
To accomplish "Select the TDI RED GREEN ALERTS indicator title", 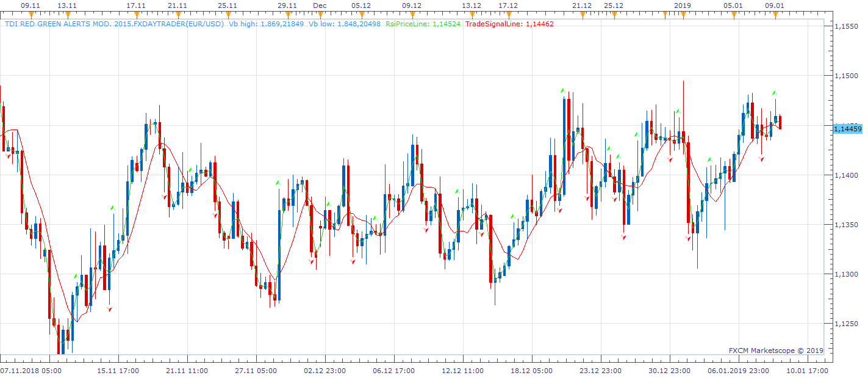I will (x=115, y=24).
